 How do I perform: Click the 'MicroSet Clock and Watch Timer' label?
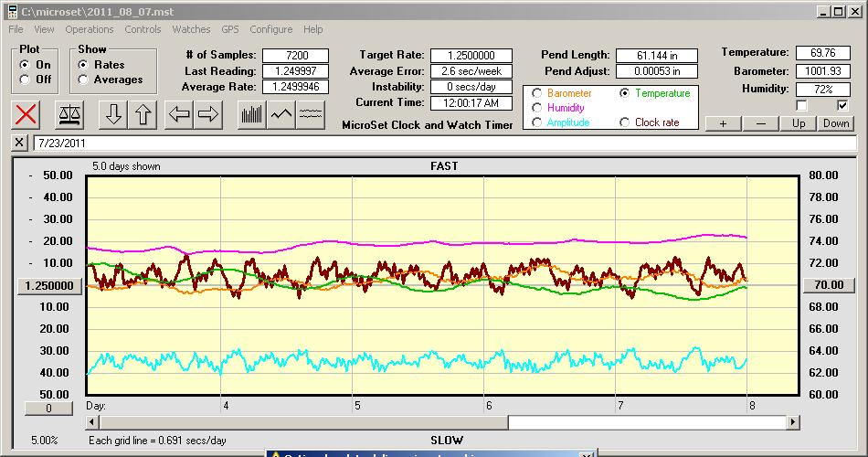(428, 125)
